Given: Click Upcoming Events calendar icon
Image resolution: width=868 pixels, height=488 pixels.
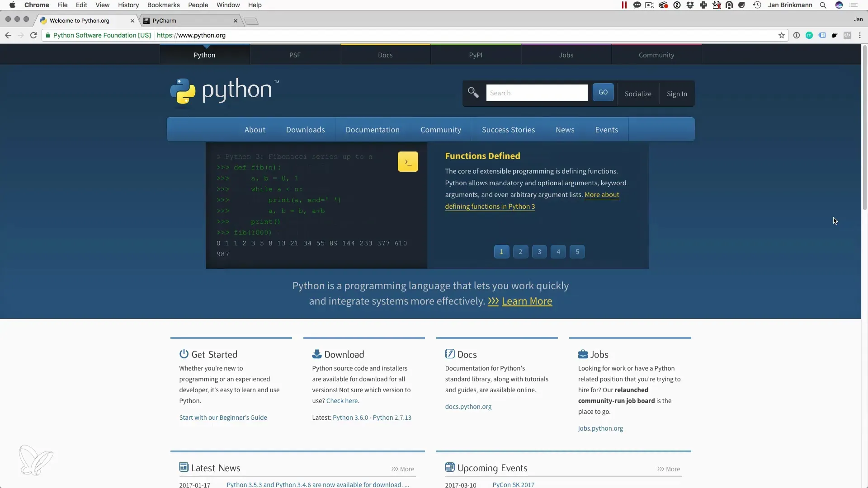Looking at the screenshot, I should click(450, 467).
